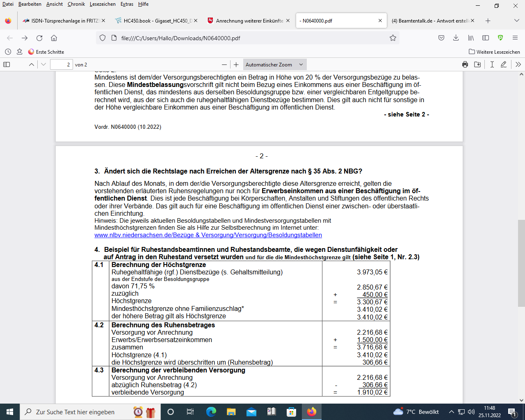Toggle the Firefox sidebar view

coord(486,38)
